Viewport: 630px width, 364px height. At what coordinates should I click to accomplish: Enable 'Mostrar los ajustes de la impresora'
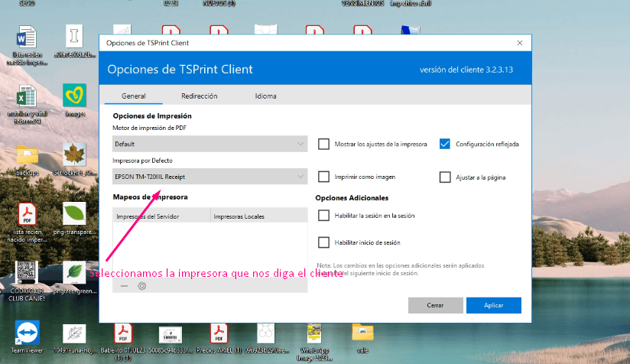pos(324,144)
